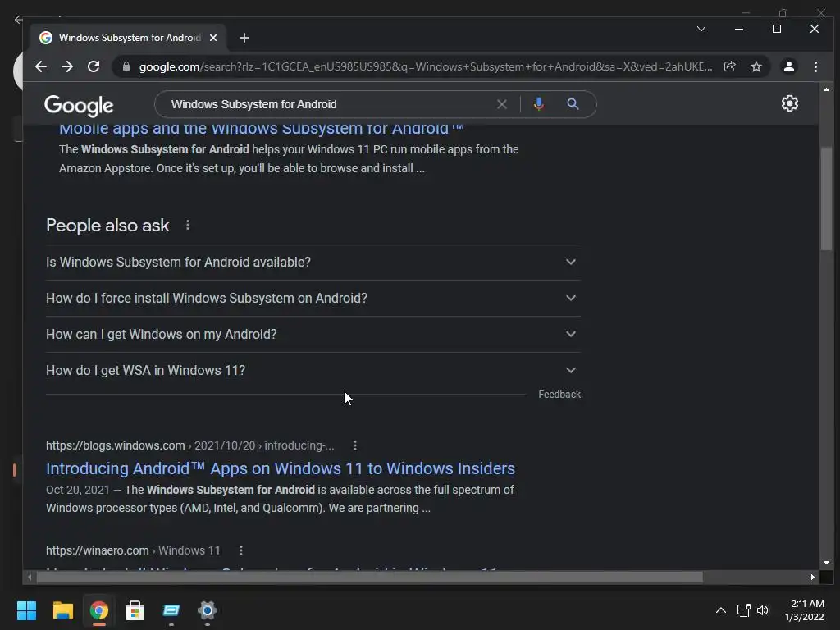Click in the Google search input field
Screen dimensions: 840x630
(330, 104)
